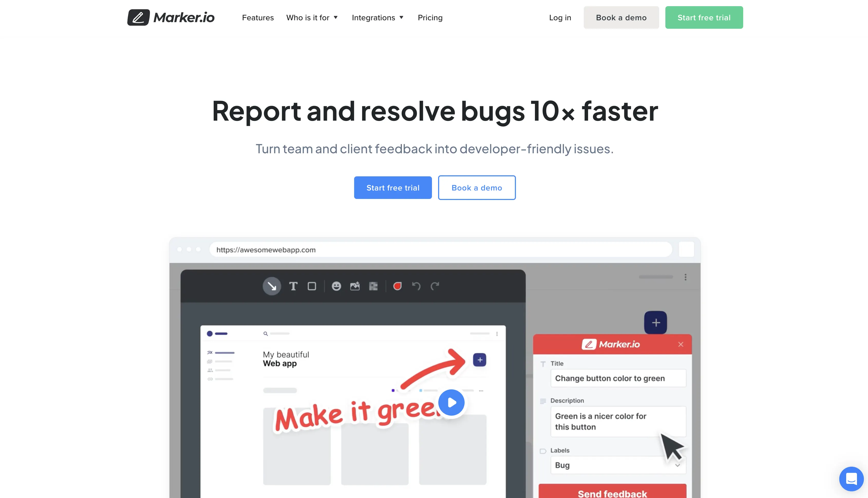This screenshot has height=498, width=868.
Task: Click the Features menu item
Action: [258, 17]
